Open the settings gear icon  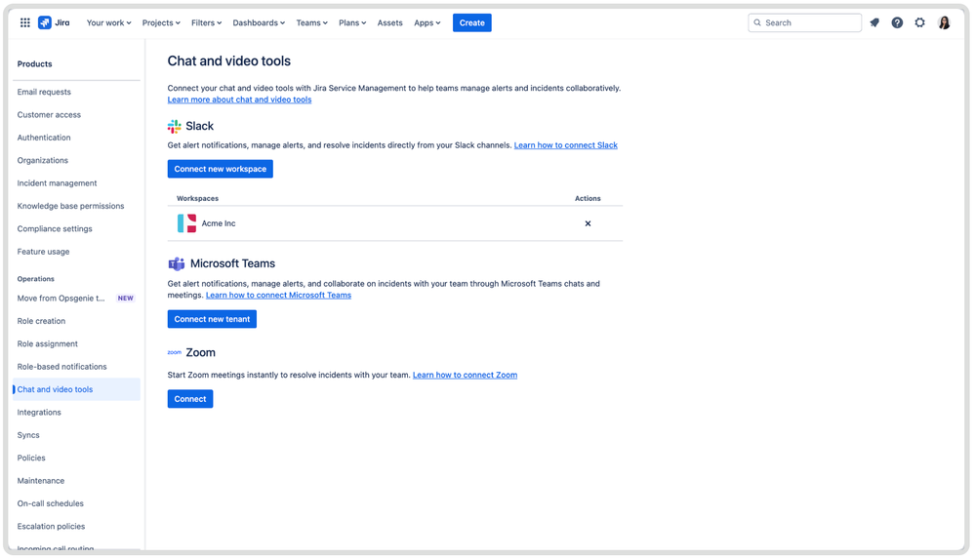pos(919,23)
